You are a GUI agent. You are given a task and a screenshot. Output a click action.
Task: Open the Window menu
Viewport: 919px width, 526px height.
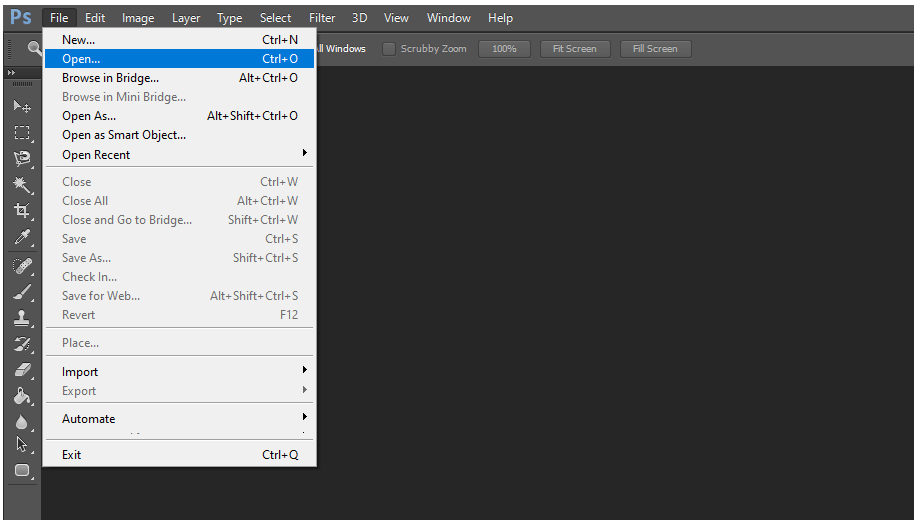(449, 18)
